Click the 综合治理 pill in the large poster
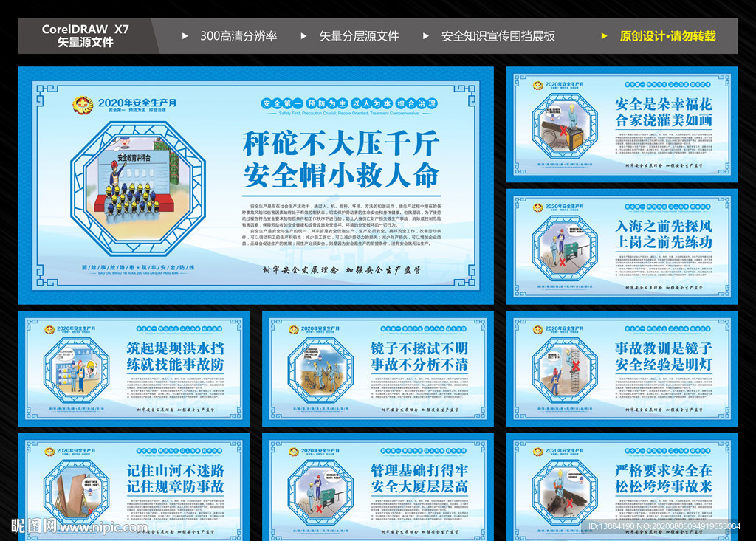 416,103
